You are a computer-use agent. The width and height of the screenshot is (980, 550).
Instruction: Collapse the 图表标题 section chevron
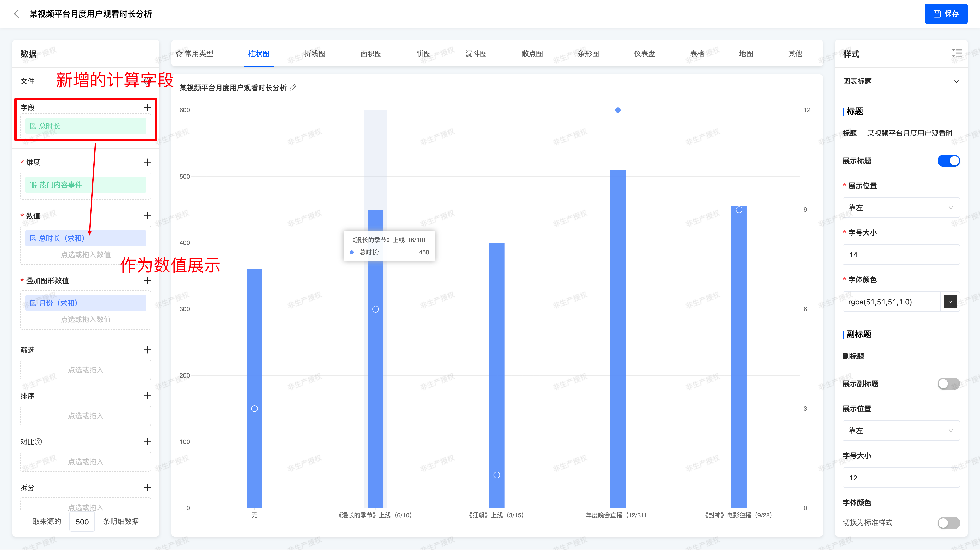coord(956,81)
